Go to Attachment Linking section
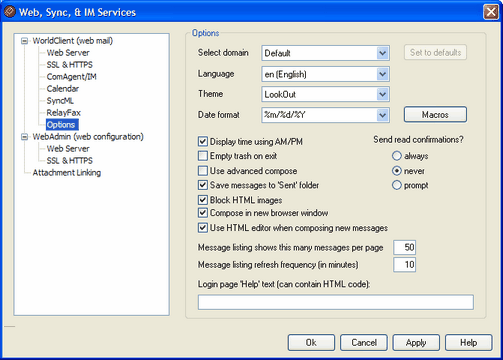The height and width of the screenshot is (360, 503). click(x=67, y=173)
